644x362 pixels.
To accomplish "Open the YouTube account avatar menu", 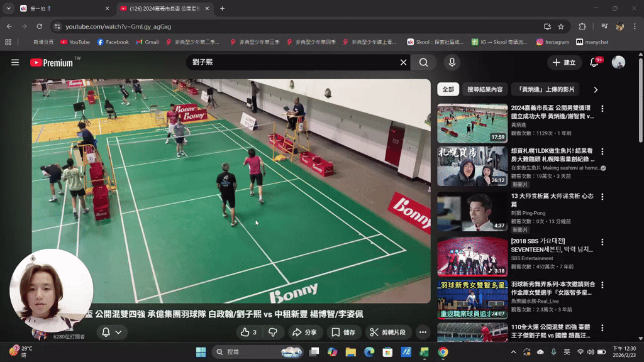I will [x=618, y=62].
